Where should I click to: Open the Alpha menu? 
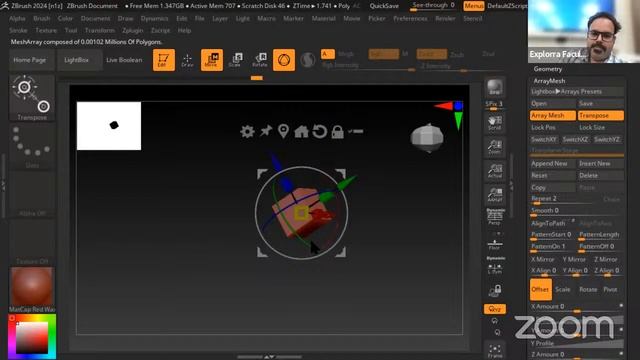tap(17, 18)
